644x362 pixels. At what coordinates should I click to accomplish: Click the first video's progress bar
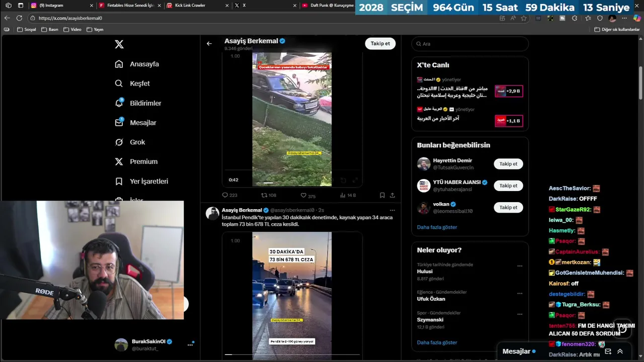click(292, 184)
